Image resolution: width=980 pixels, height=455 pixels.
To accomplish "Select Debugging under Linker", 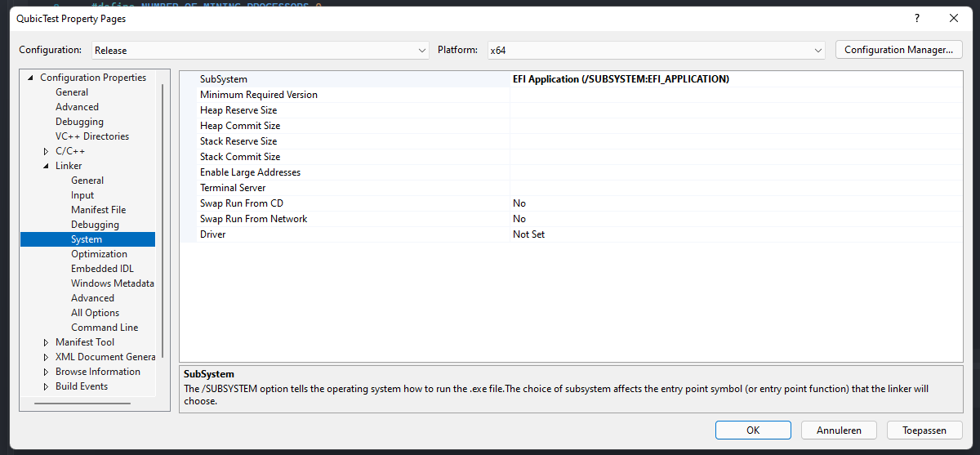I will 95,225.
